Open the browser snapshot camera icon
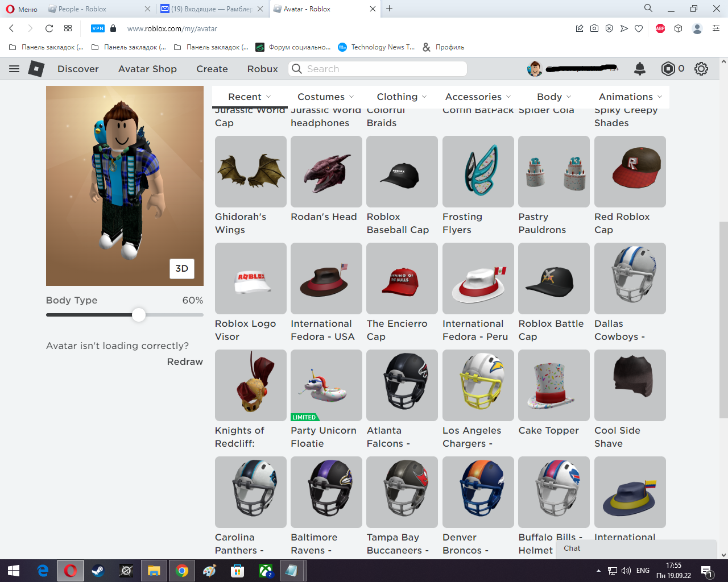This screenshot has width=728, height=582. coord(594,28)
